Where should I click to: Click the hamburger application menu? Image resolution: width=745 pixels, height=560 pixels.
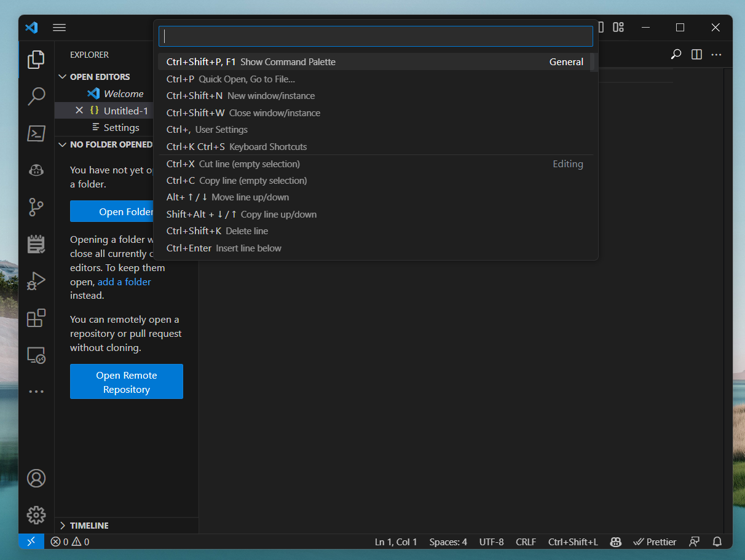59,28
